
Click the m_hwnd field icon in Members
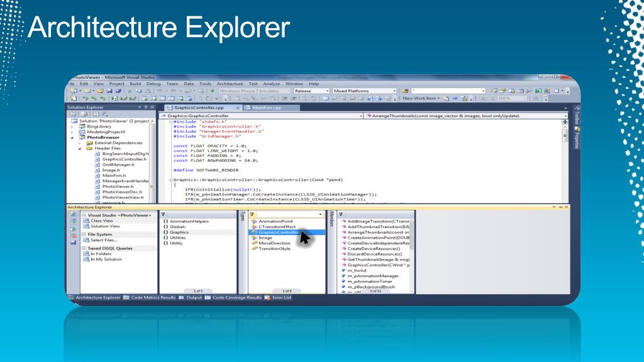click(x=343, y=270)
